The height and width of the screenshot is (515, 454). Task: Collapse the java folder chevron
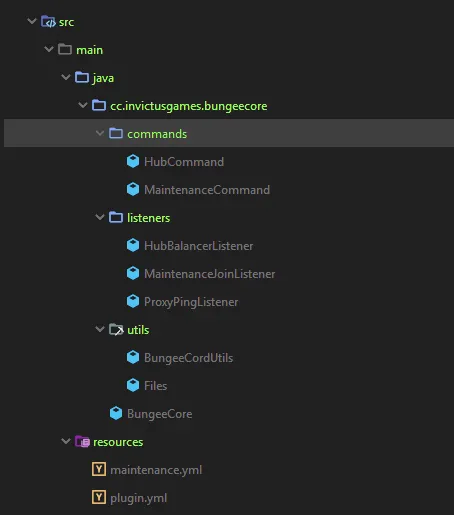66,77
